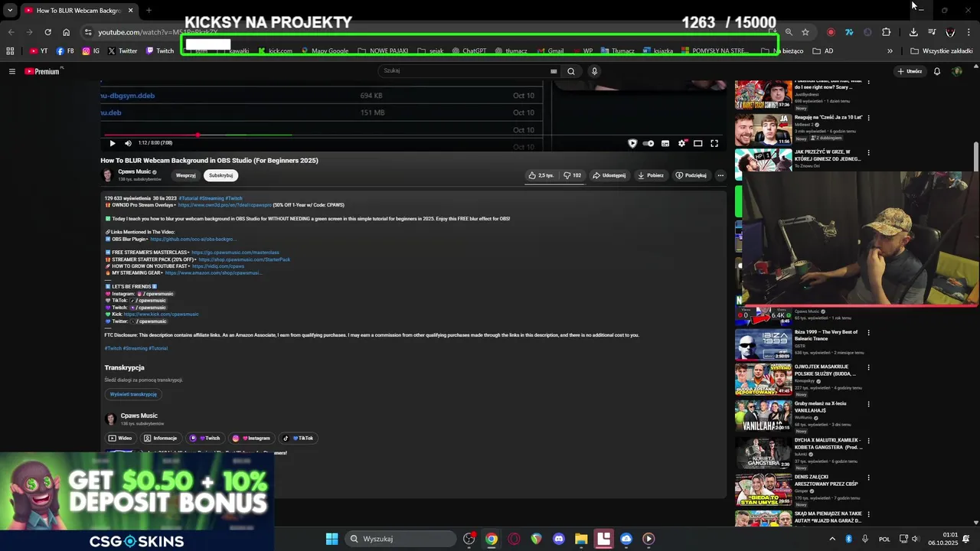Click the Udostępnij share button
This screenshot has width=980, height=551.
(x=609, y=175)
